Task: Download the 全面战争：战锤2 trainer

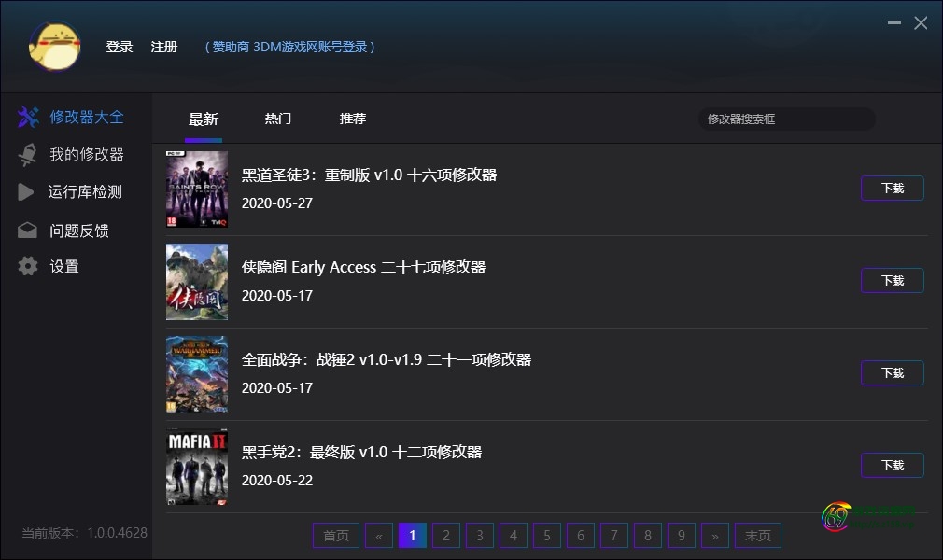Action: pos(891,372)
